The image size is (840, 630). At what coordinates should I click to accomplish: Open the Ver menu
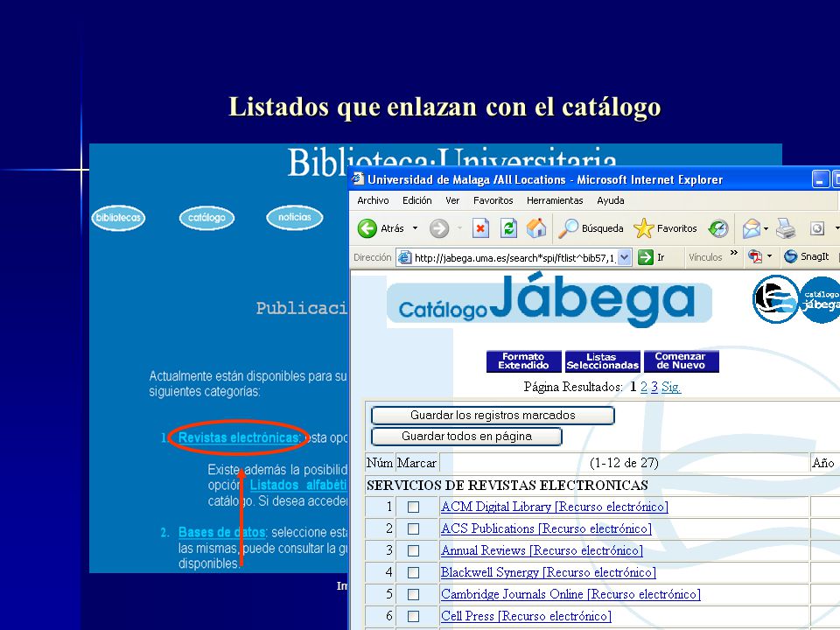pos(452,200)
